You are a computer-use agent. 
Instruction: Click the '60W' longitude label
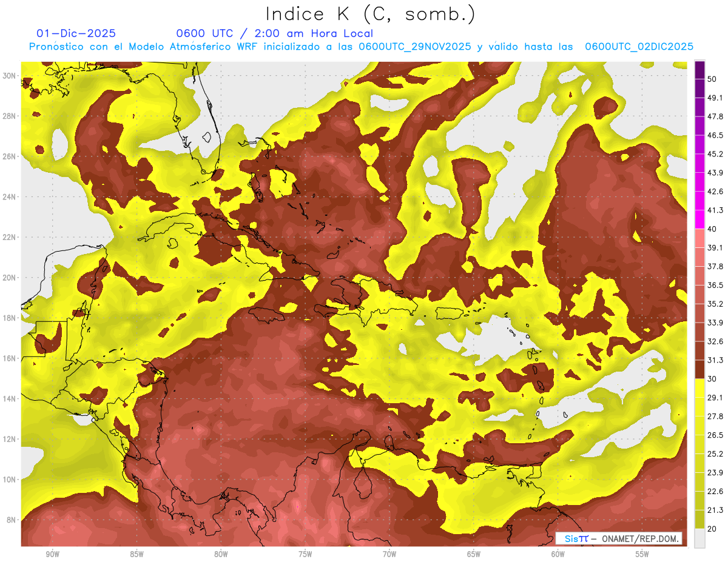click(x=558, y=554)
